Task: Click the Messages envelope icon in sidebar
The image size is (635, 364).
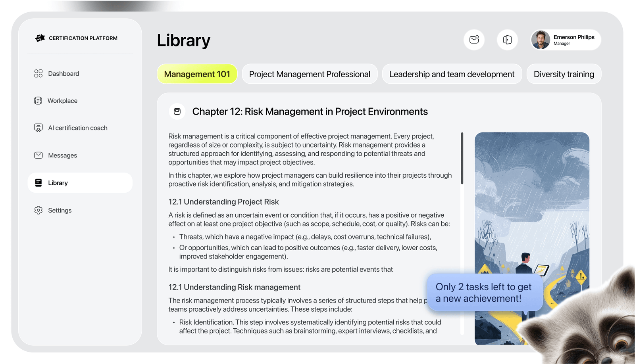Action: 38,155
